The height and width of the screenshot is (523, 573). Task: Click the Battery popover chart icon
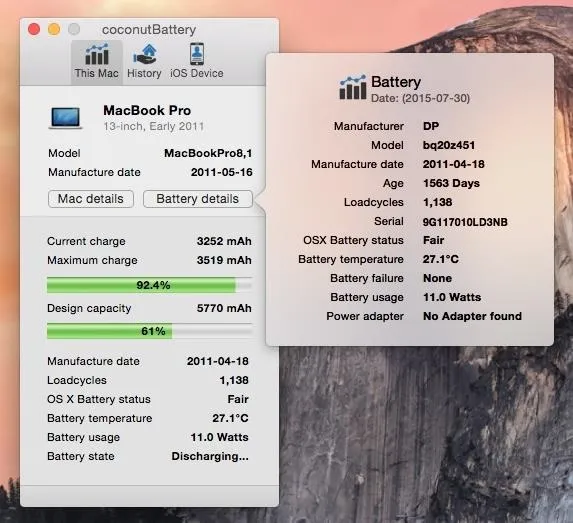pos(352,87)
